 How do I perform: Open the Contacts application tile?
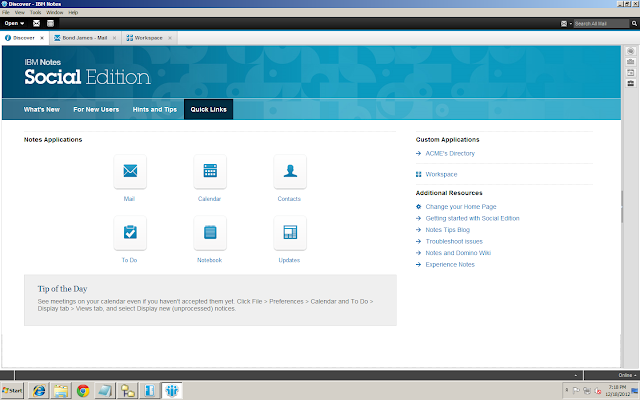tap(290, 171)
